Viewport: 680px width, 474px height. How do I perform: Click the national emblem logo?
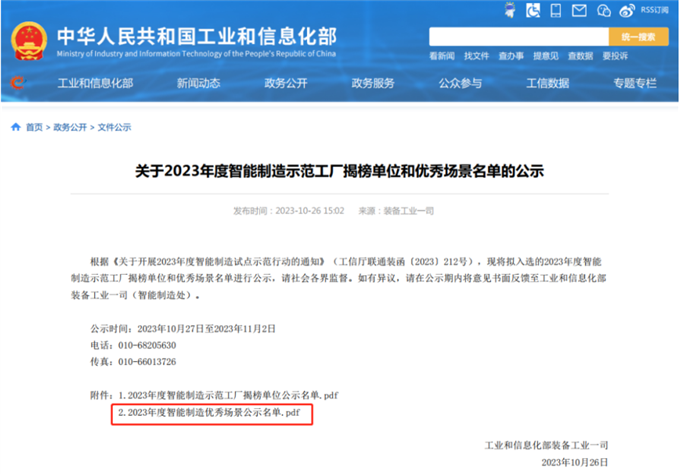[x=29, y=41]
